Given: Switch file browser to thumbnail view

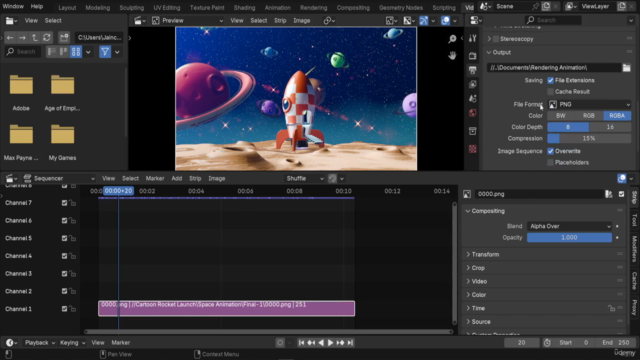Looking at the screenshot, I should click(76, 52).
